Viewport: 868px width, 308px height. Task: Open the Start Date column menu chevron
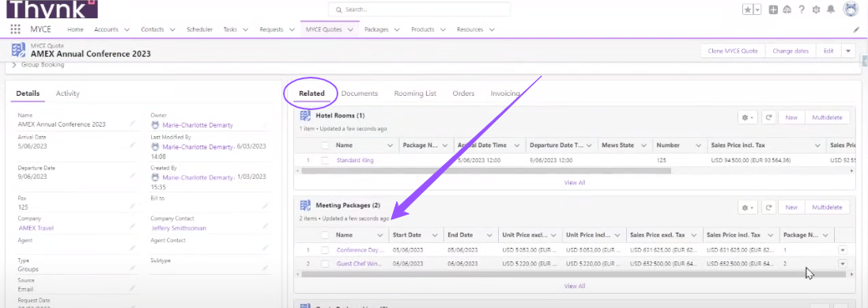[x=435, y=235]
